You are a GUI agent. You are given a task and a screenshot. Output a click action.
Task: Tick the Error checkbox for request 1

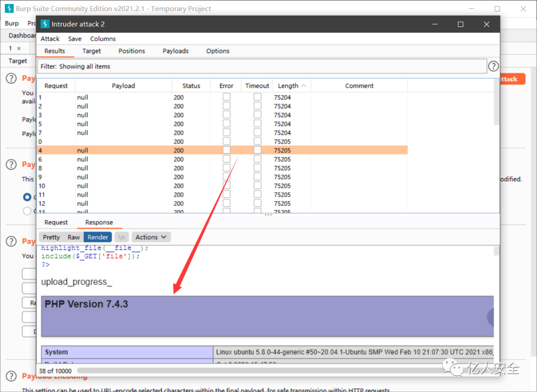click(226, 97)
